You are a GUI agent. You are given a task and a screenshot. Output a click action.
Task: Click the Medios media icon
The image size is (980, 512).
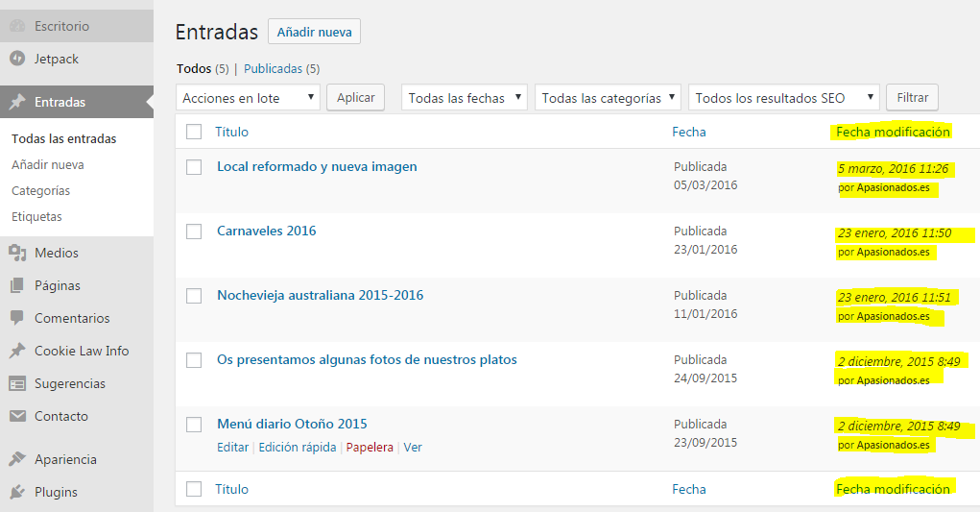point(17,253)
